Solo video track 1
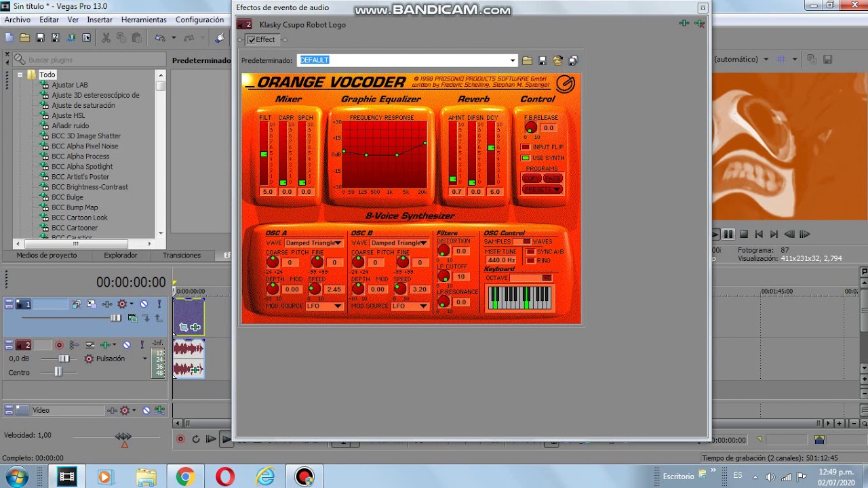The width and height of the screenshot is (868, 488). (159, 304)
